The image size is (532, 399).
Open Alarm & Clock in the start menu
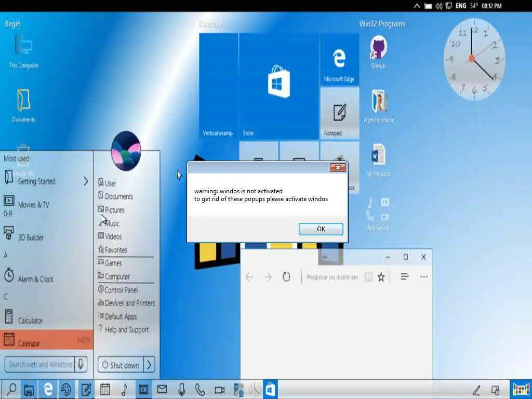click(29, 276)
